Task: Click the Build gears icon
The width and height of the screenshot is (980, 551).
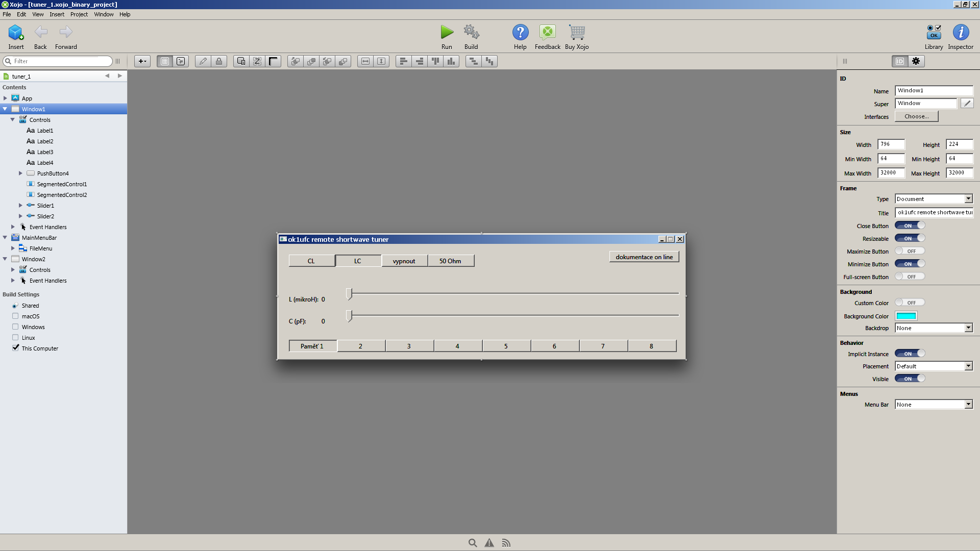Action: pyautogui.click(x=471, y=32)
